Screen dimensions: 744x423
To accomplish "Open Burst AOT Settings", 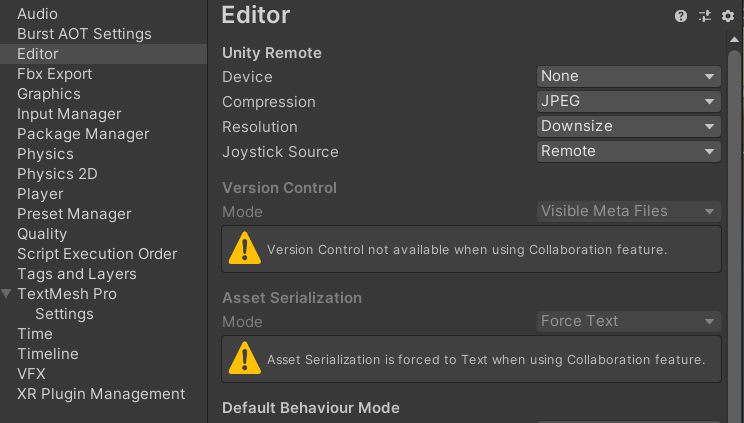I will pyautogui.click(x=84, y=34).
